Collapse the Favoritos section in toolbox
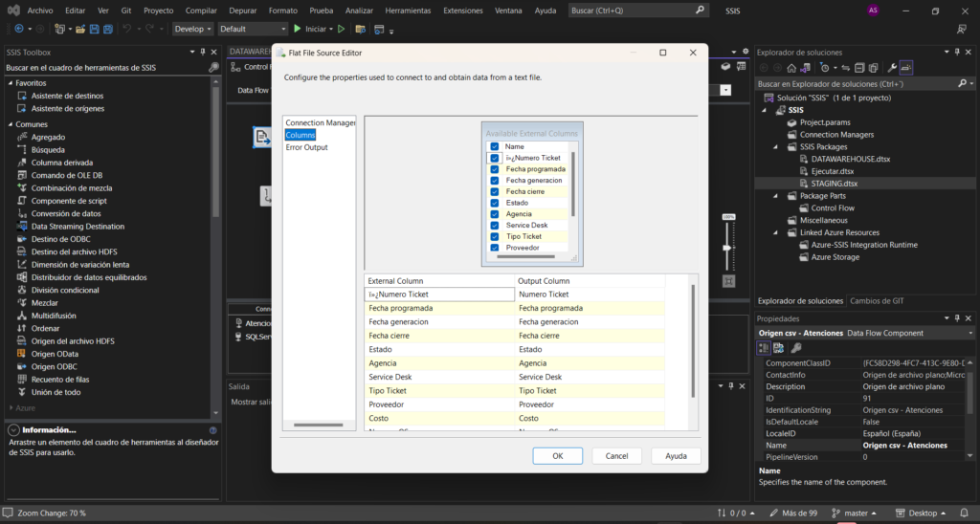 tap(10, 83)
